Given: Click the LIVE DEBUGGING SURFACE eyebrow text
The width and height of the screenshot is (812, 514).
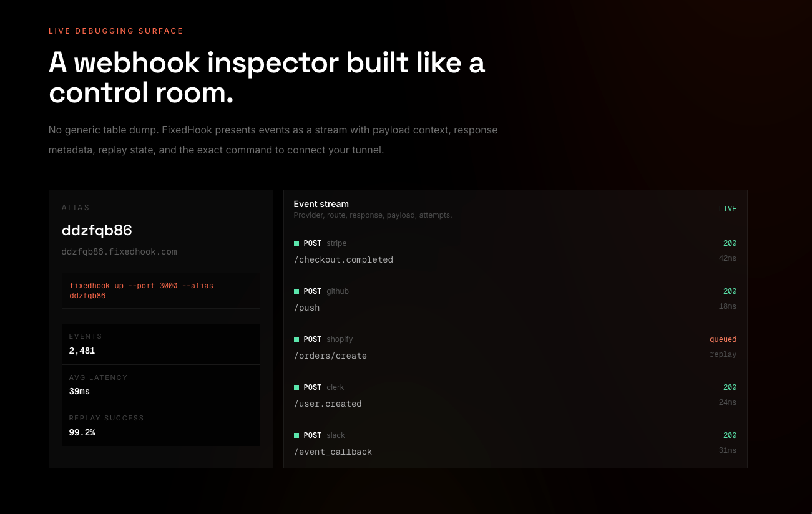Looking at the screenshot, I should (x=116, y=31).
